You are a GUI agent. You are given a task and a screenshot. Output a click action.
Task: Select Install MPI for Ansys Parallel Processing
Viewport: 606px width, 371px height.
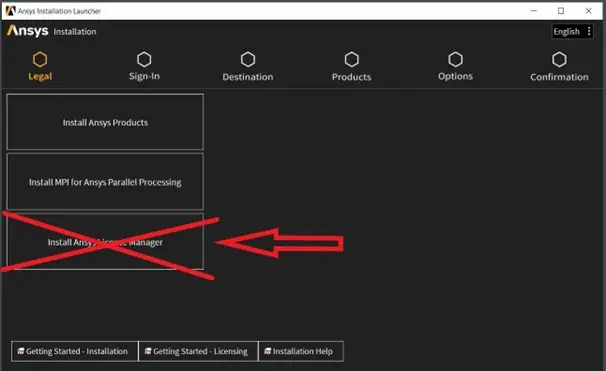pyautogui.click(x=105, y=182)
